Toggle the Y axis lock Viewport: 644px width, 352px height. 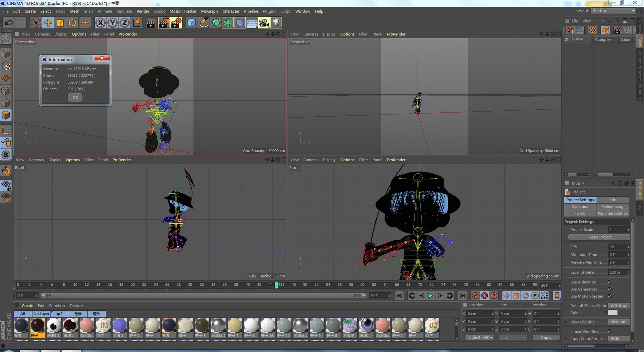coord(112,23)
